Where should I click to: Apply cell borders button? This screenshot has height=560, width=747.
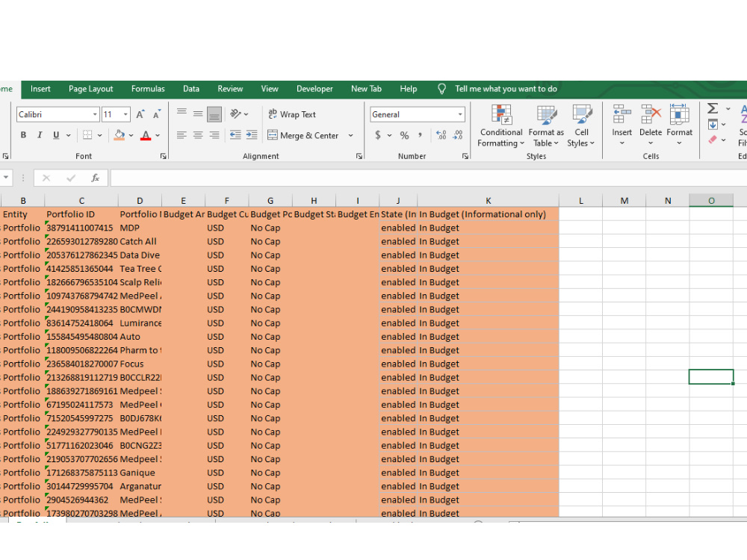(87, 135)
